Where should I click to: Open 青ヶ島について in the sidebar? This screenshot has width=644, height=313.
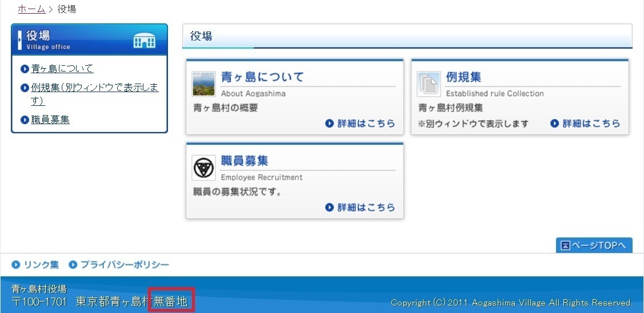tap(62, 69)
